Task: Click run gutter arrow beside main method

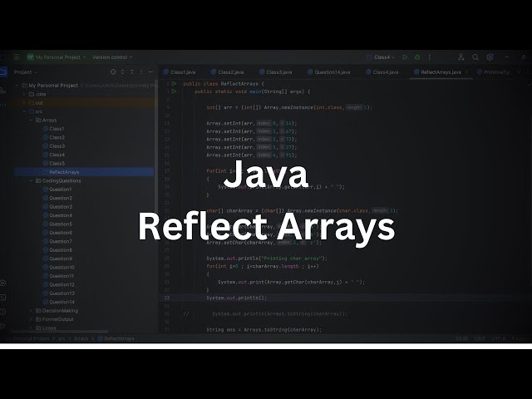Action: [x=174, y=91]
